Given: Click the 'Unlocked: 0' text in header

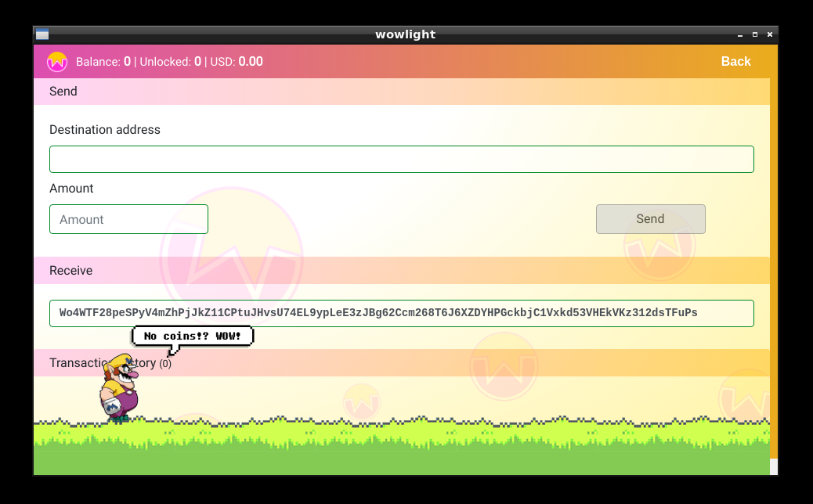Looking at the screenshot, I should (x=171, y=62).
